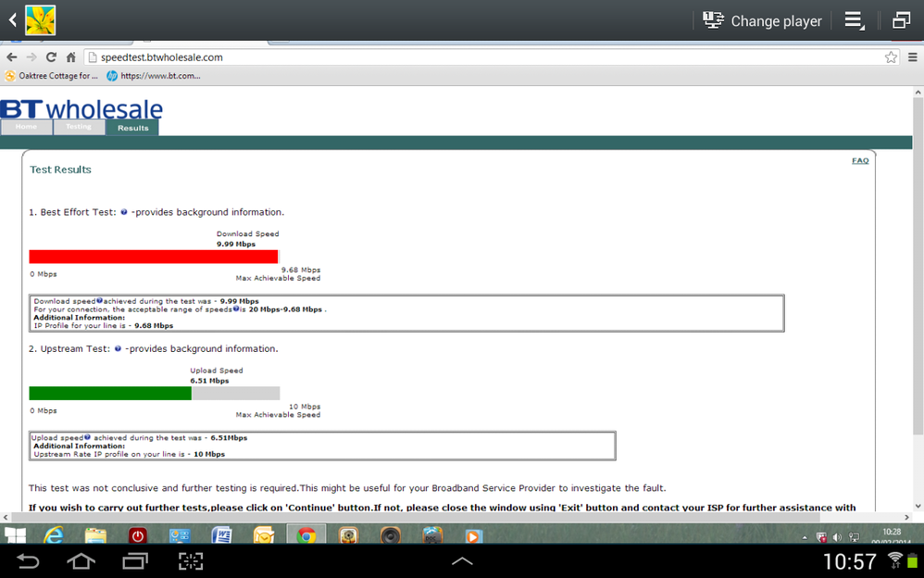
Task: Open the flower thumbnail in the top bar
Action: point(40,20)
